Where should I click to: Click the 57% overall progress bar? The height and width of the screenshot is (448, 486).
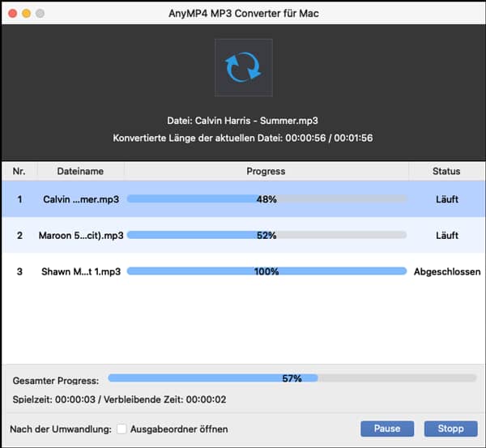pyautogui.click(x=292, y=378)
